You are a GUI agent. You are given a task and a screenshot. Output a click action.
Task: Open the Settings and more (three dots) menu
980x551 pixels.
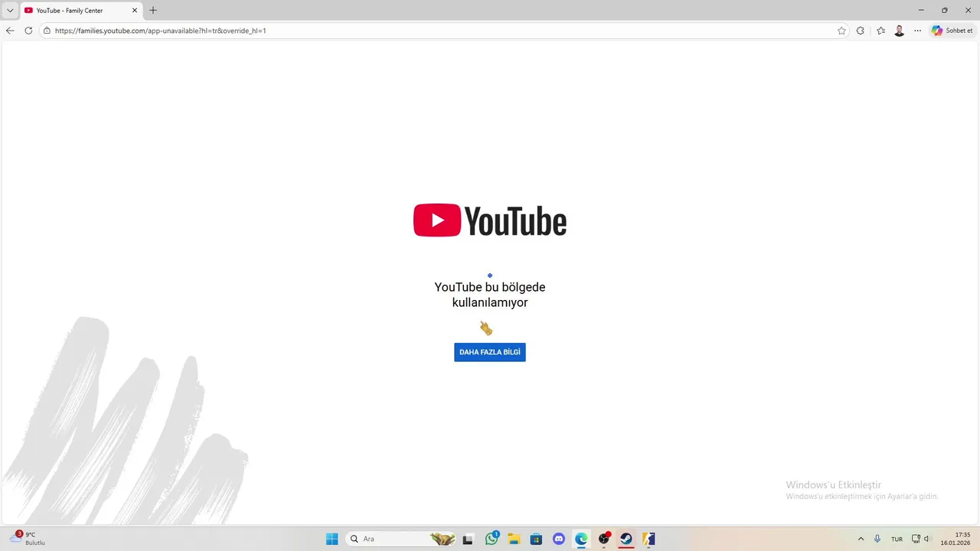[x=917, y=31]
